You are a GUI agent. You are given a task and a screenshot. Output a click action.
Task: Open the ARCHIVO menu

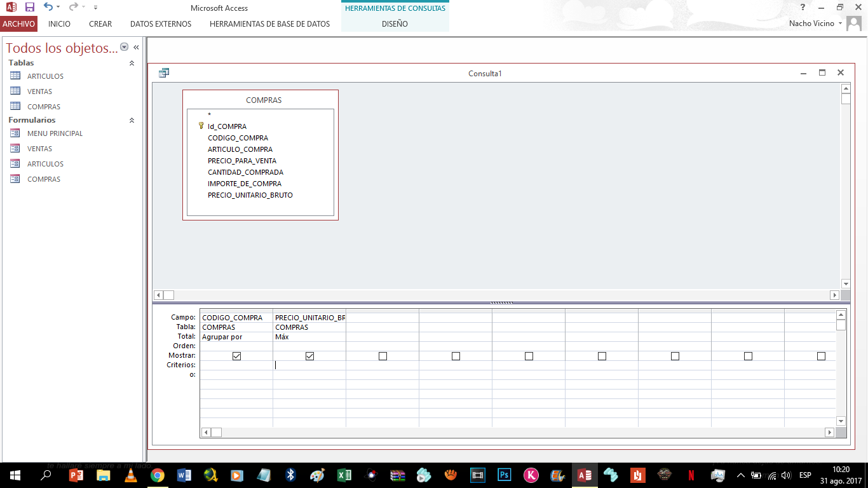coord(19,24)
